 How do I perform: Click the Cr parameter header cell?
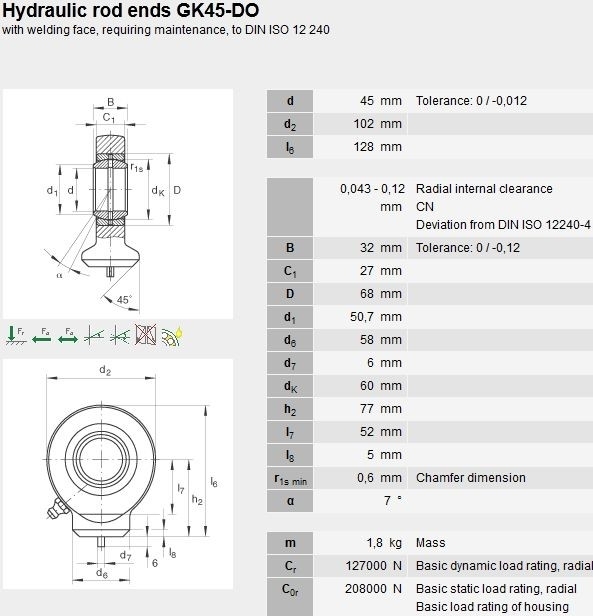(290, 566)
